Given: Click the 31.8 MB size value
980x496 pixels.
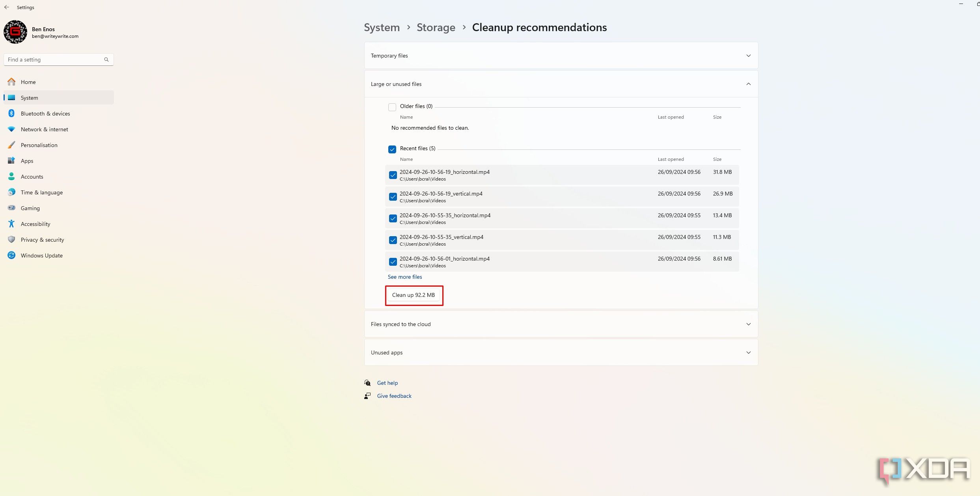Looking at the screenshot, I should pyautogui.click(x=722, y=172).
